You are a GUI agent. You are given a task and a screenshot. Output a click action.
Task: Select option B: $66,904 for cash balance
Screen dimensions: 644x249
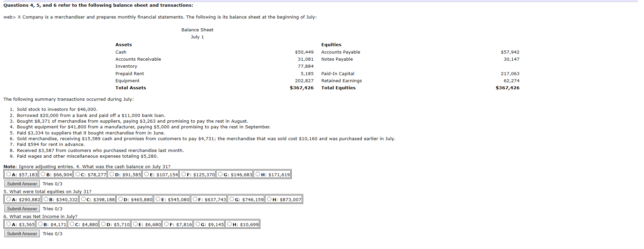pos(43,174)
